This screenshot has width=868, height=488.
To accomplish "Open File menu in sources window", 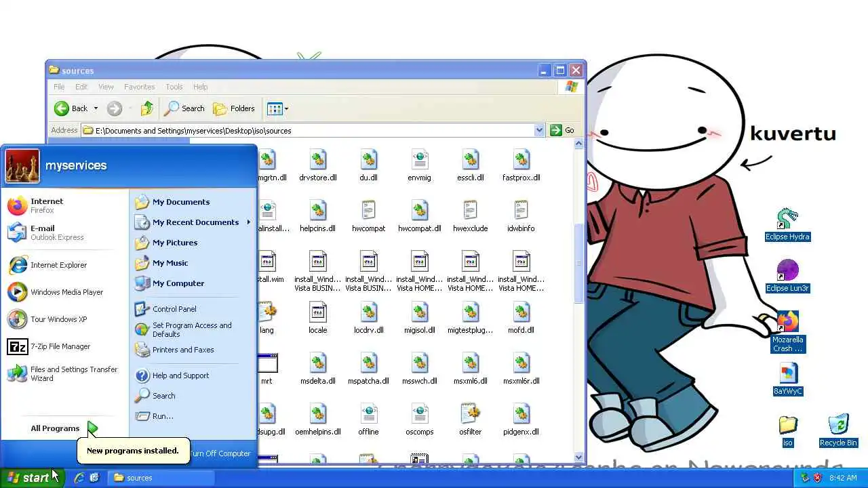I will point(59,87).
